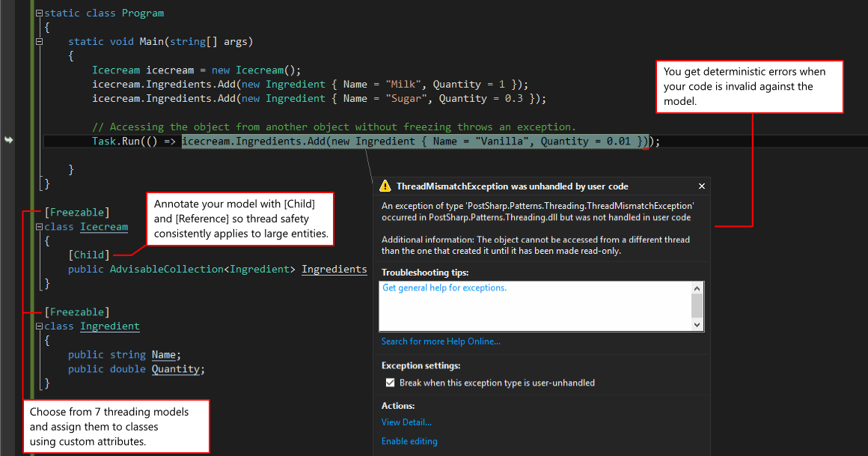This screenshot has width=868, height=456.
Task: Click the Quantity field declaration
Action: point(176,369)
